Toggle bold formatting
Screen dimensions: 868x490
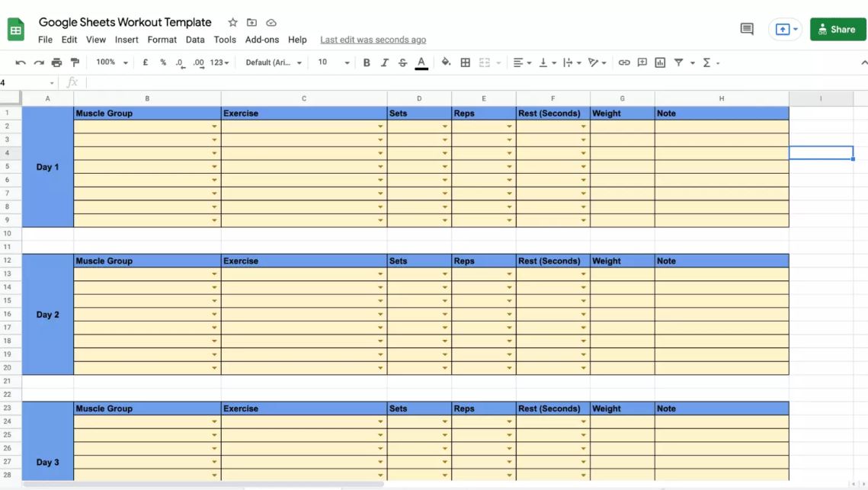pyautogui.click(x=367, y=62)
